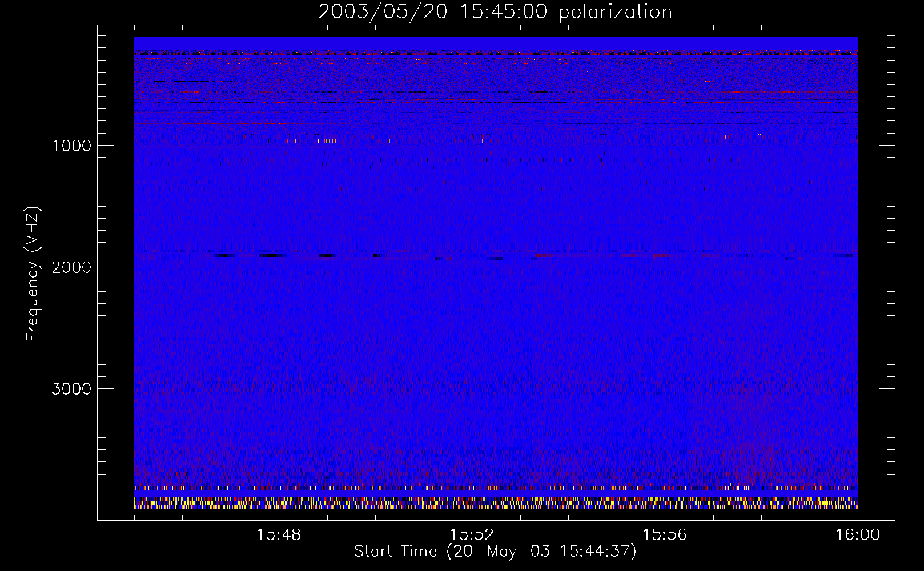Click the 'Start Time (20-May-03 15:44:37)' label
924x571 pixels.
(x=495, y=552)
